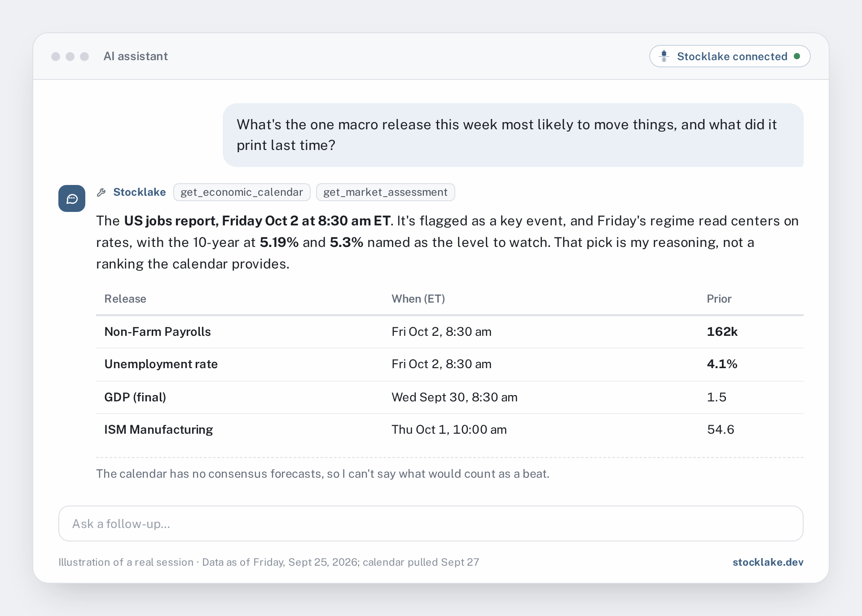
Task: Select the ISM Manufacturing row
Action: coord(449,430)
